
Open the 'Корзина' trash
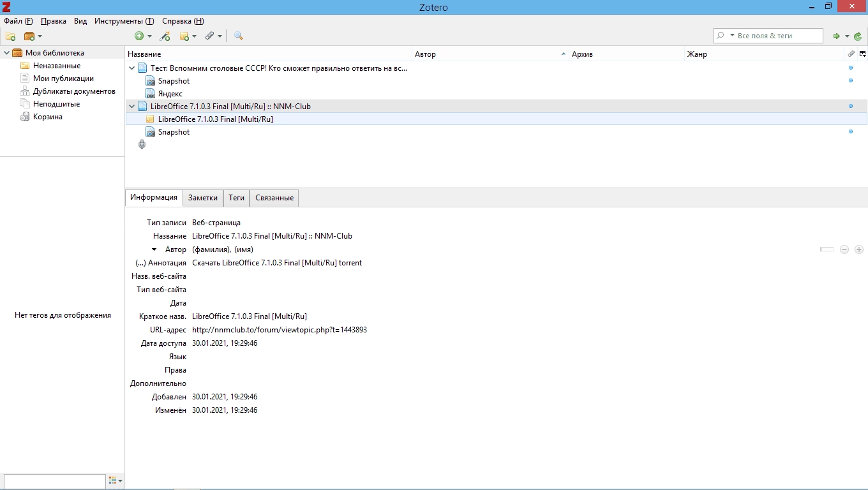click(x=48, y=117)
